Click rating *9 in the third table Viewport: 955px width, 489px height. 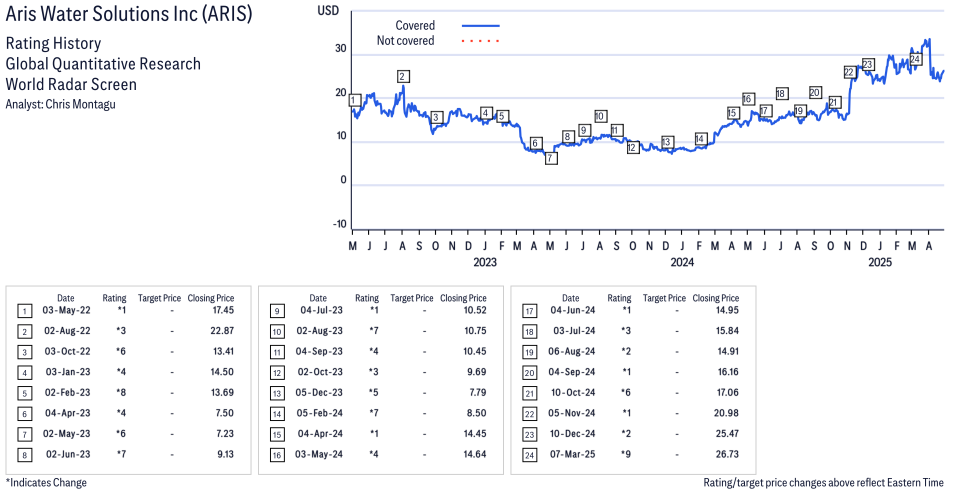click(x=626, y=454)
